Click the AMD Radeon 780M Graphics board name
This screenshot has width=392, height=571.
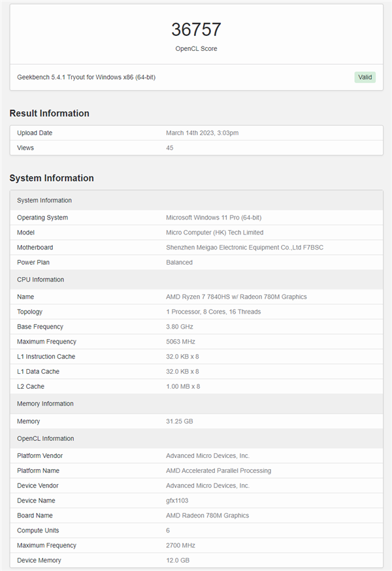coord(207,515)
